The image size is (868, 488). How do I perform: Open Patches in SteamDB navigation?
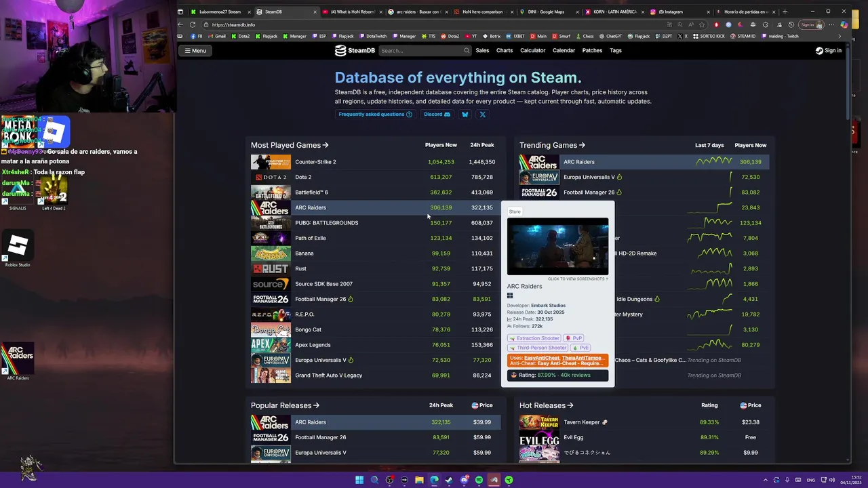click(x=592, y=51)
